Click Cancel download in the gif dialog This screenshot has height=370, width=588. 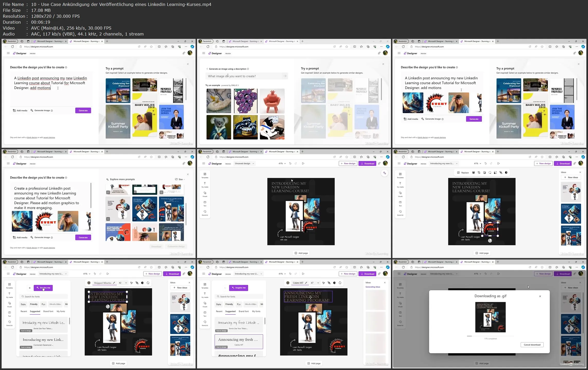[532, 345]
